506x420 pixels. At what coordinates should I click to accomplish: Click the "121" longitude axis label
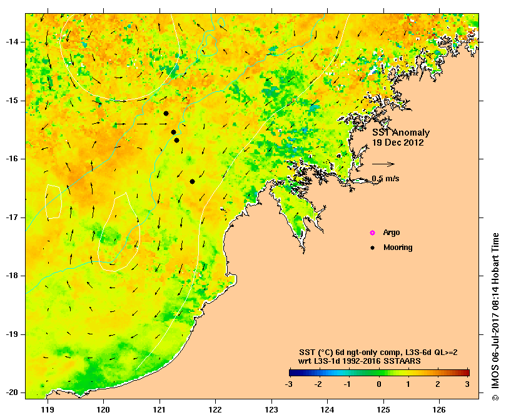159,410
